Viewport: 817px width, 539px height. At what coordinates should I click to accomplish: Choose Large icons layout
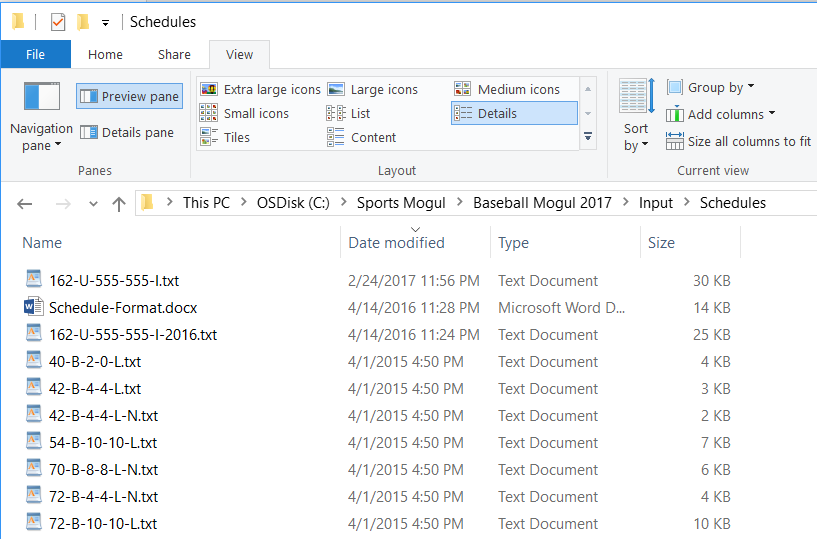click(x=373, y=90)
